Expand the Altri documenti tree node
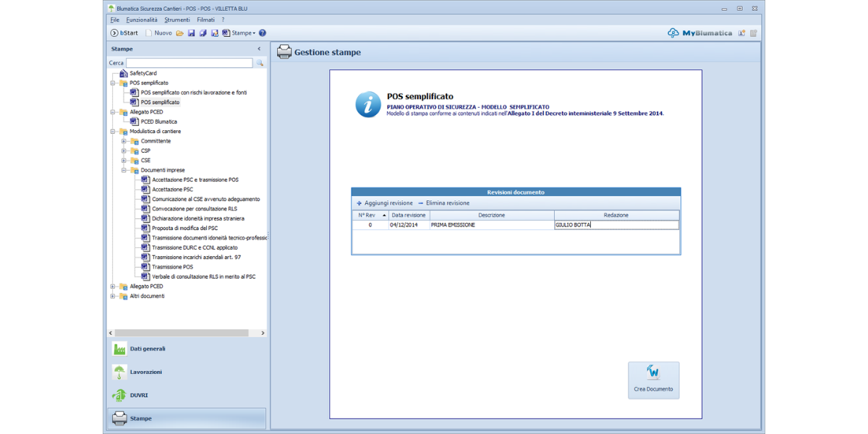The width and height of the screenshot is (868, 434). 113,296
